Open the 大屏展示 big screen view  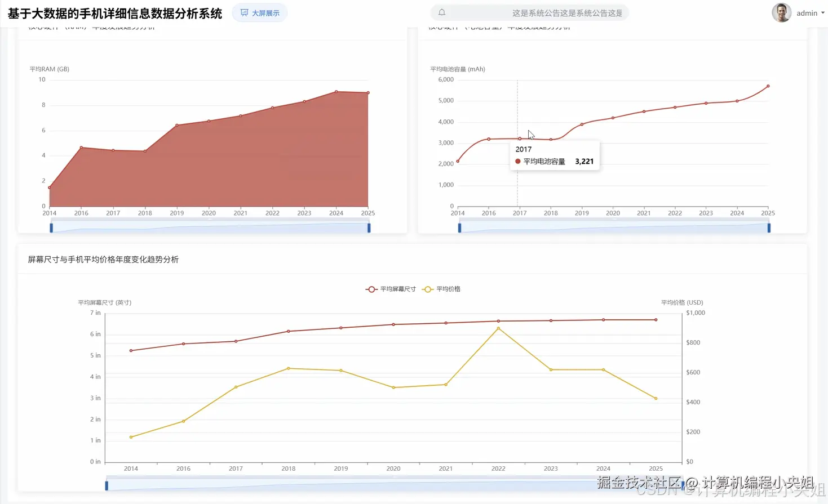pos(260,13)
